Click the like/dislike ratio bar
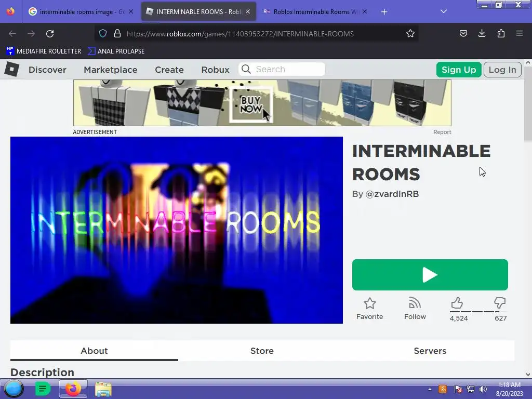The height and width of the screenshot is (399, 532). (x=478, y=312)
